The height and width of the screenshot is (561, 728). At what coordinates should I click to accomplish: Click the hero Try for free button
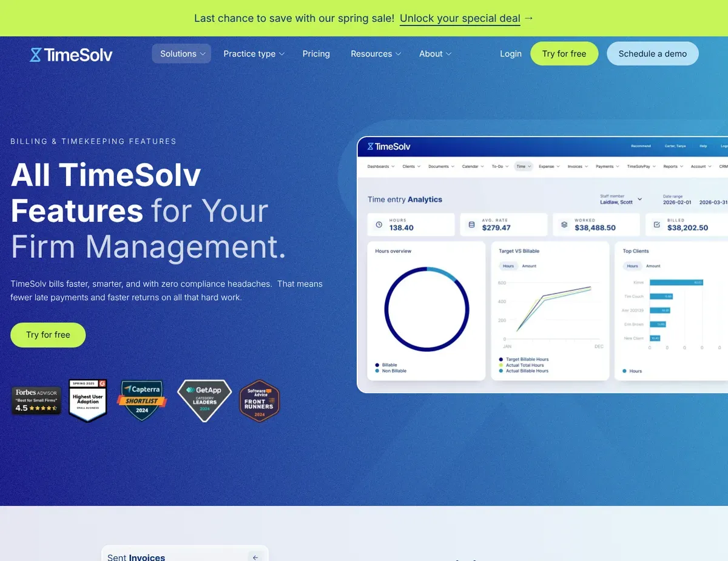[x=48, y=335]
